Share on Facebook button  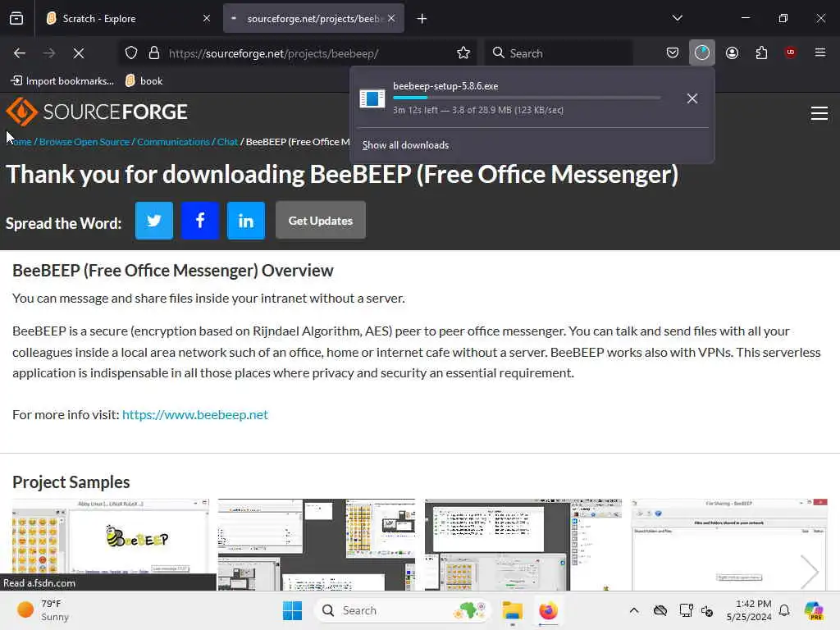click(x=200, y=221)
